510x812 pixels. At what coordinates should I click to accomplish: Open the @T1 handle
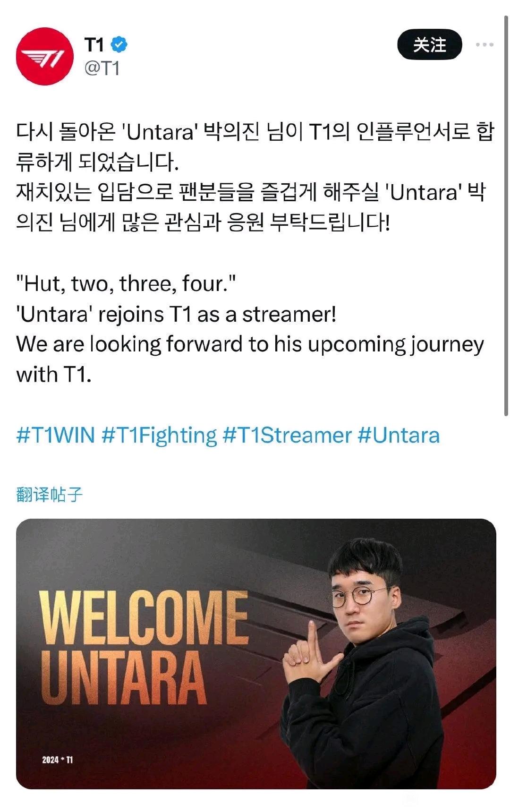tap(102, 68)
